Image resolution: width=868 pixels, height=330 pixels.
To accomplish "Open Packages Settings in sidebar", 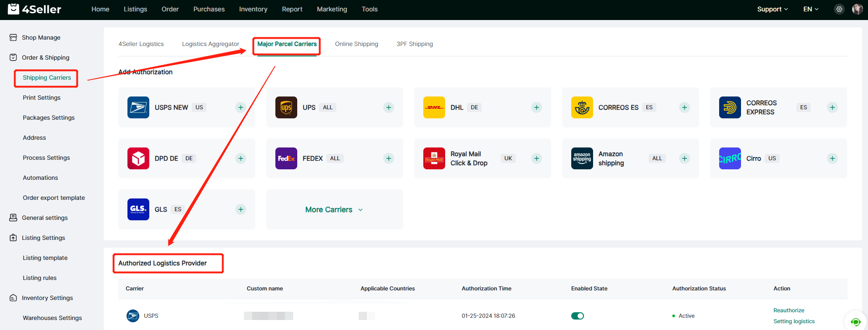I will point(49,117).
